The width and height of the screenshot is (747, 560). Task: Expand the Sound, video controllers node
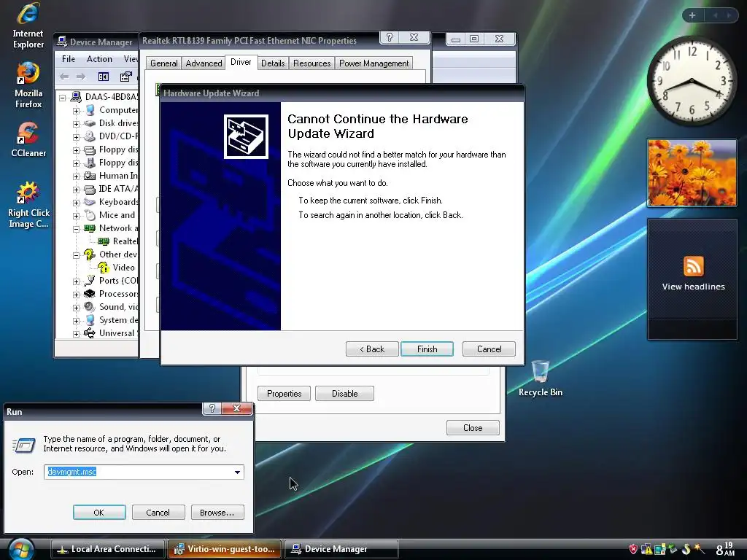point(76,308)
